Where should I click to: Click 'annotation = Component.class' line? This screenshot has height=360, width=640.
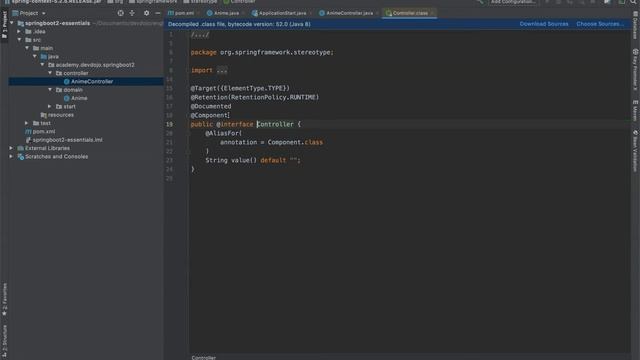click(271, 142)
